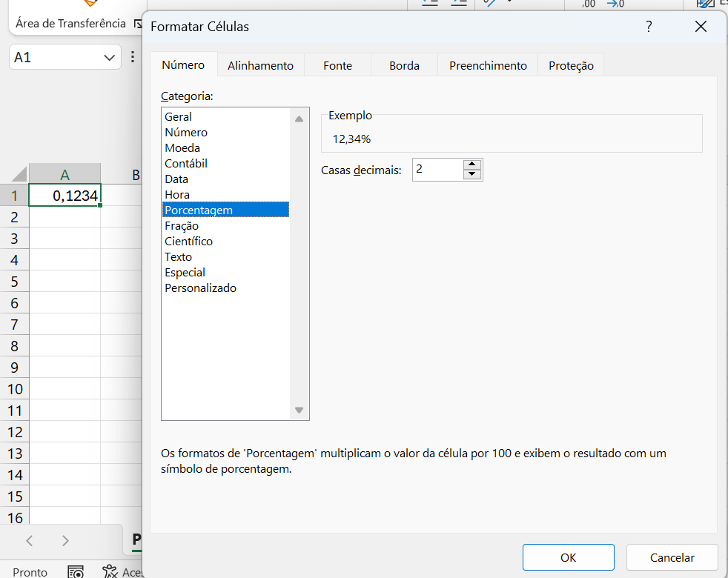Screen dimensions: 728x578
Task: Open the Borda tab
Action: 404,65
